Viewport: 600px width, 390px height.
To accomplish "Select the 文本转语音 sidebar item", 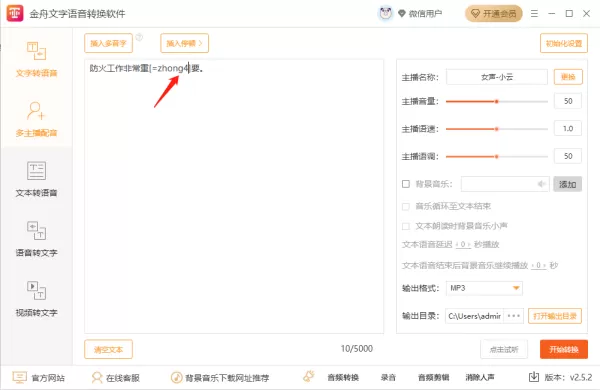I will coord(36,179).
